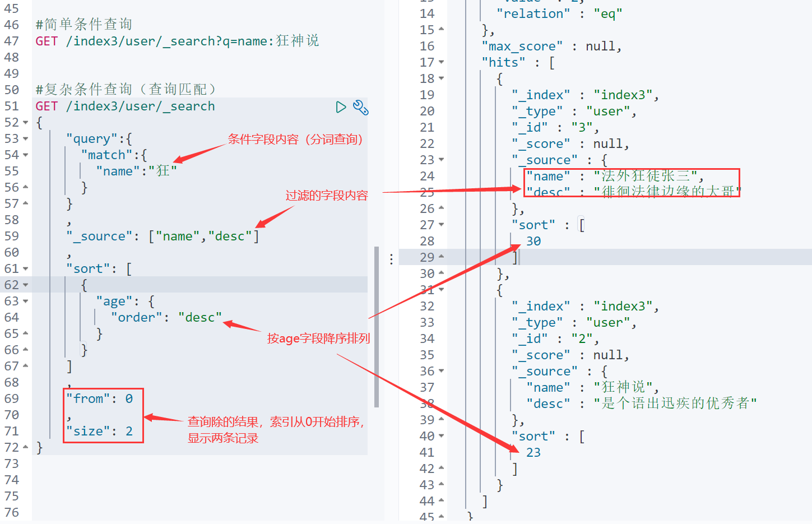812x524 pixels.
Task: Click the "from": 0 line
Action: point(99,399)
